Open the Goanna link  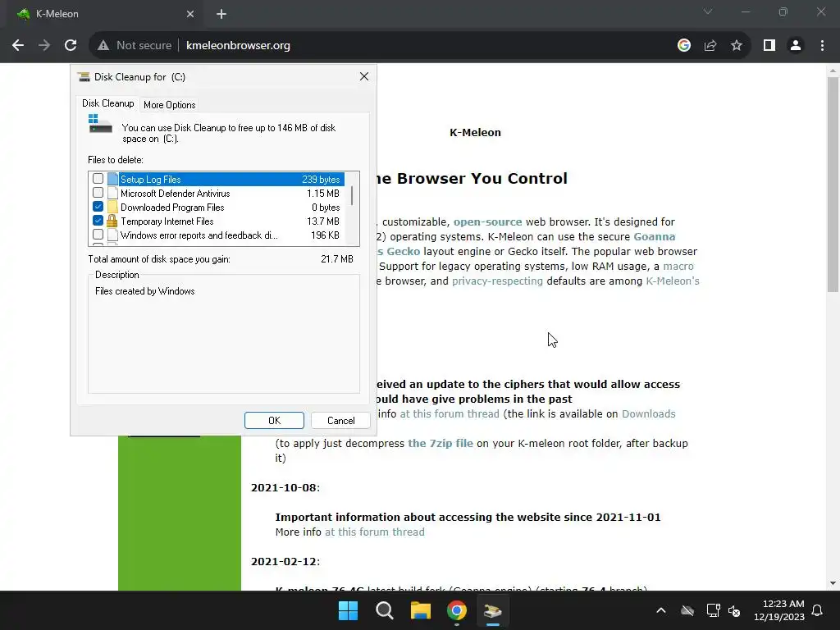tap(654, 237)
